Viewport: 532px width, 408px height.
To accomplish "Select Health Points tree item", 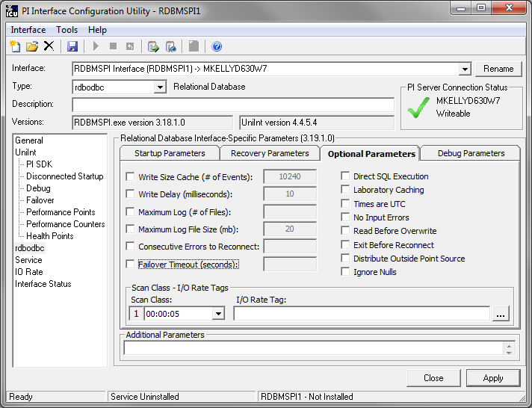I will (50, 236).
